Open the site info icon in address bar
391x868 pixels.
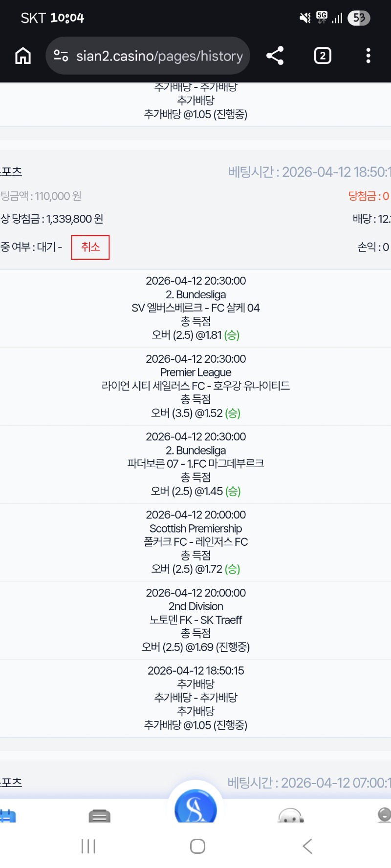(x=61, y=56)
